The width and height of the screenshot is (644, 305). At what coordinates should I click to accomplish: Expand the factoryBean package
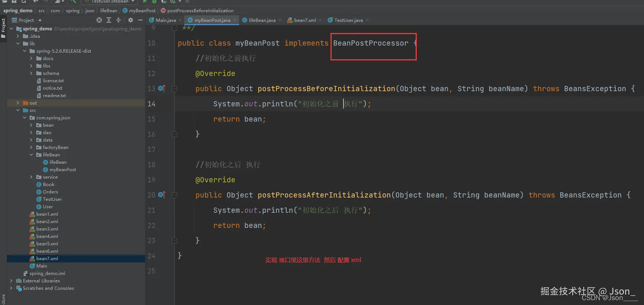(x=31, y=147)
